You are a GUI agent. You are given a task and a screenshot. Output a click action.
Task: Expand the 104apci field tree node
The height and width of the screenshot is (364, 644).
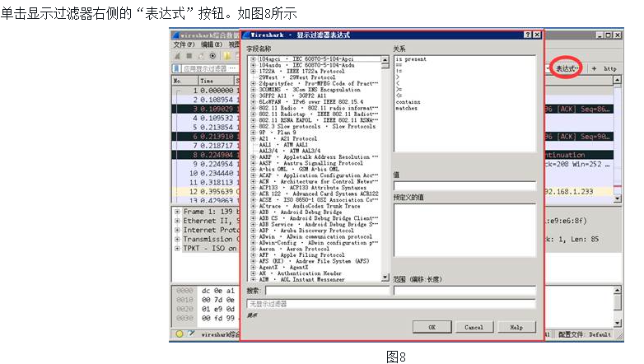[254, 59]
